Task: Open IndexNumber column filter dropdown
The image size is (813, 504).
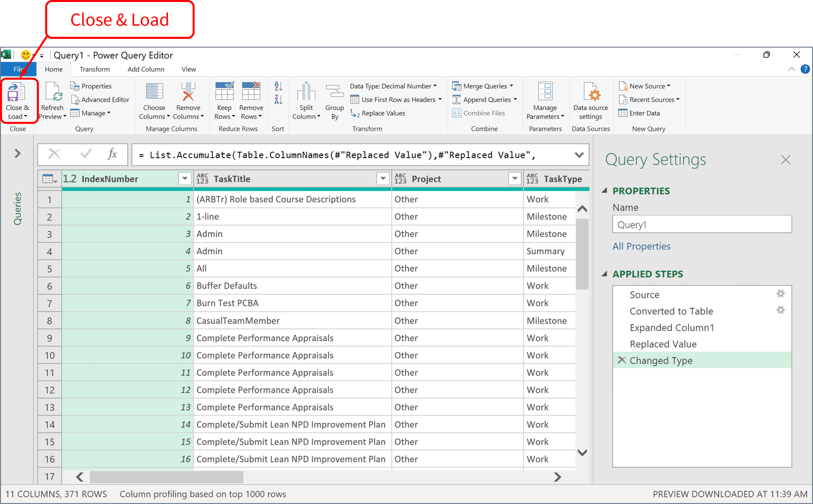Action: tap(185, 178)
